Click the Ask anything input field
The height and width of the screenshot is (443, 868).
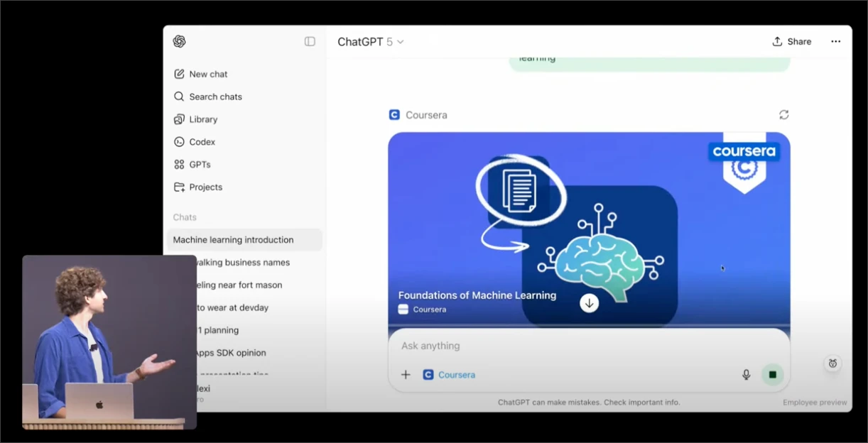[568, 346]
